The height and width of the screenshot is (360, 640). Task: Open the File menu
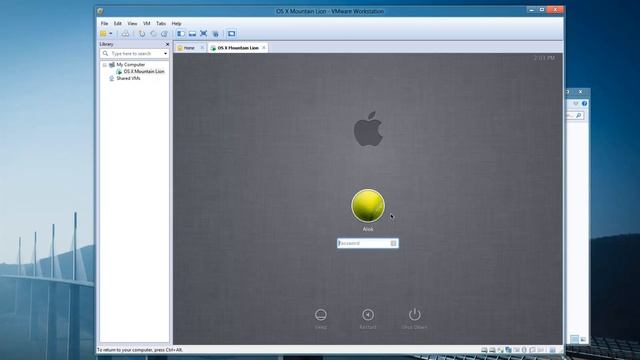point(104,24)
